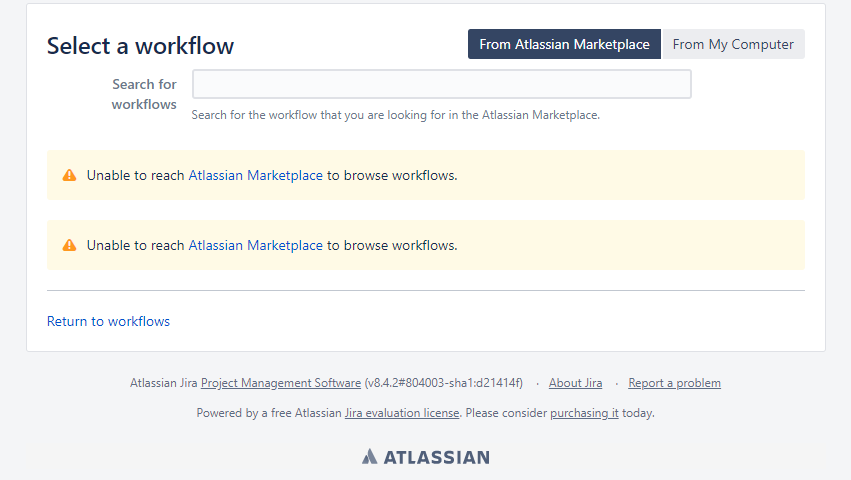The width and height of the screenshot is (851, 480).
Task: Switch to From My Computer tab
Action: coord(733,44)
